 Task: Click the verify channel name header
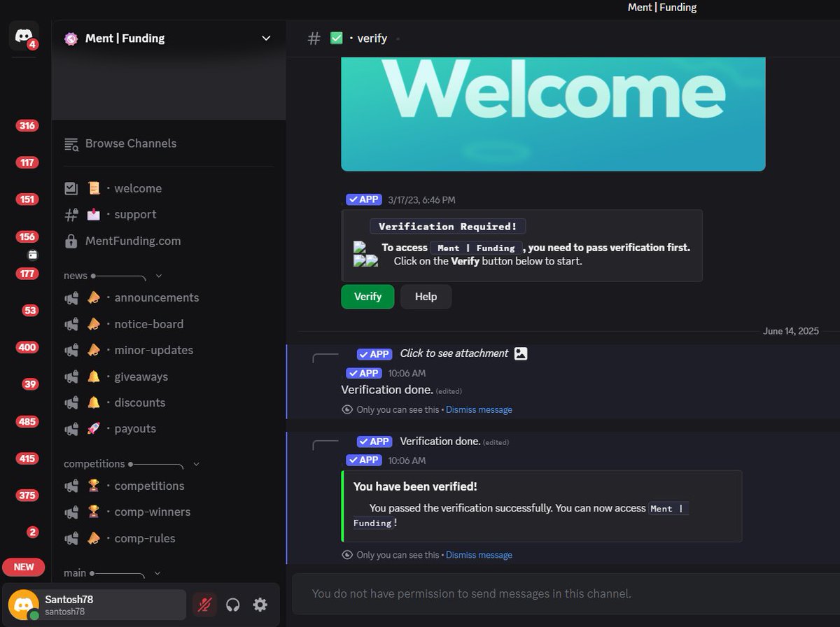point(372,38)
